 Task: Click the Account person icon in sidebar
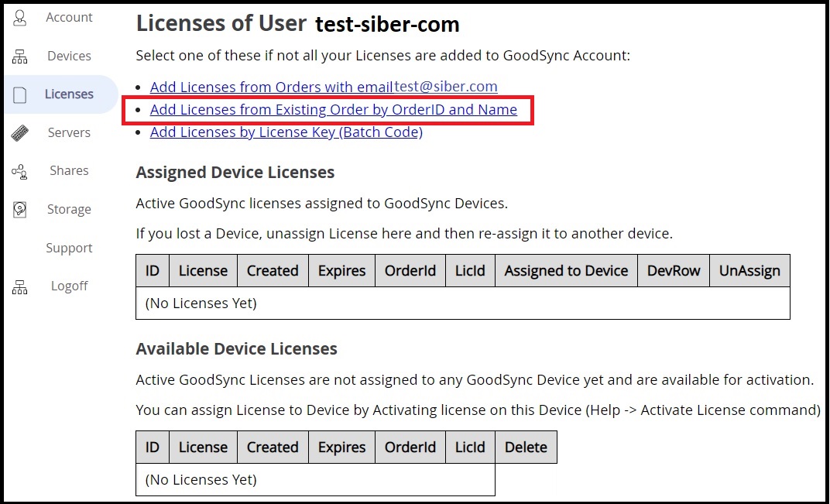click(x=20, y=18)
